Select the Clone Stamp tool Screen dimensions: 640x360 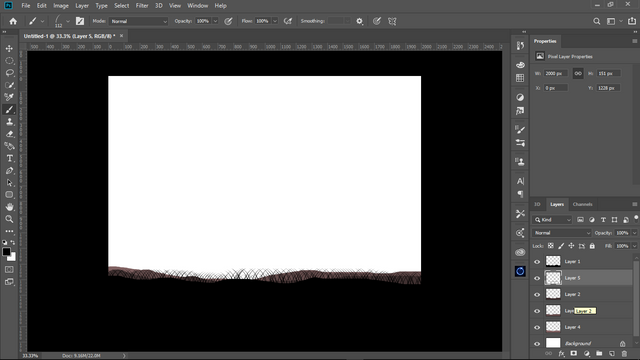pyautogui.click(x=9, y=122)
